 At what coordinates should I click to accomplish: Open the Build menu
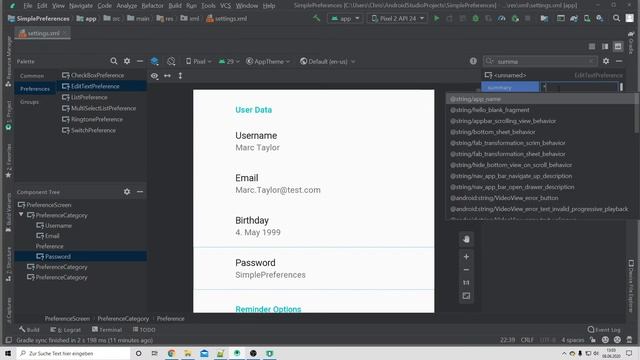(175, 6)
